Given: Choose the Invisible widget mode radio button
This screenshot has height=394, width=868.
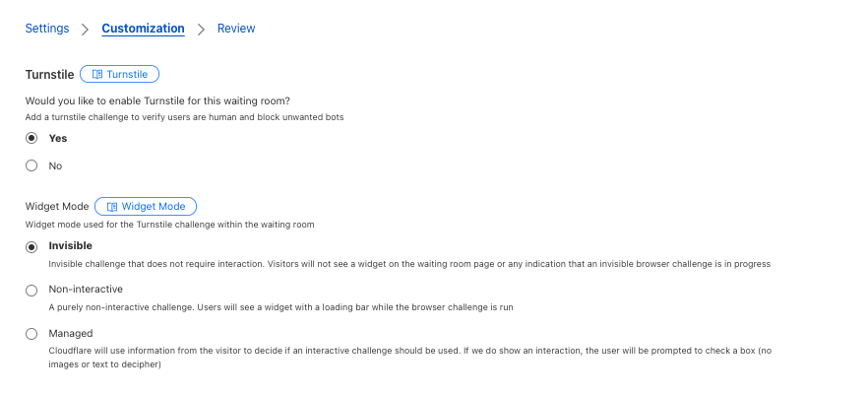Looking at the screenshot, I should coord(31,247).
